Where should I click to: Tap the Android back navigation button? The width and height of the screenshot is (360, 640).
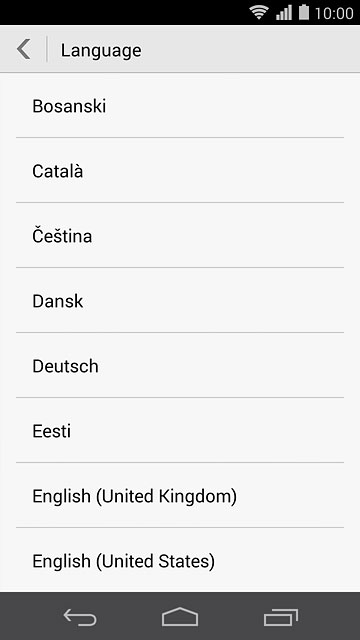click(80, 616)
